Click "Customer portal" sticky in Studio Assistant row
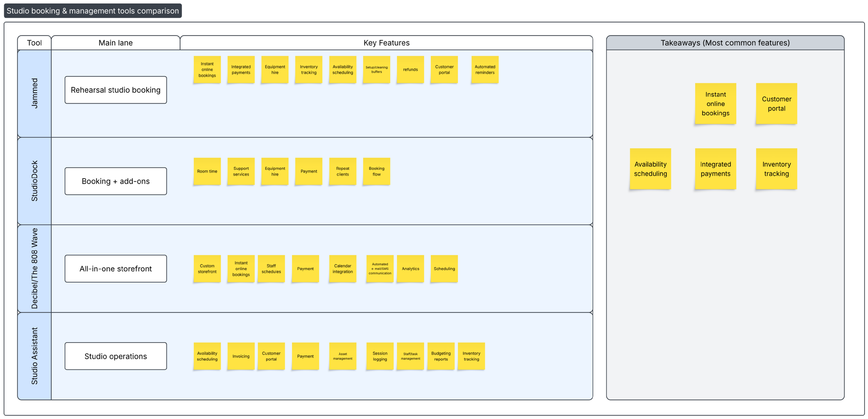Screen dimensions: 868x419 [271, 356]
